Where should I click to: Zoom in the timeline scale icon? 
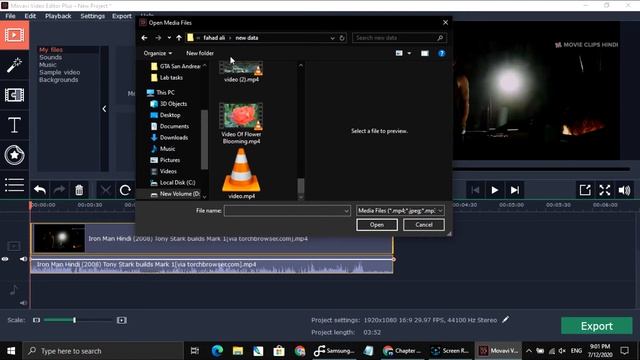(x=121, y=320)
